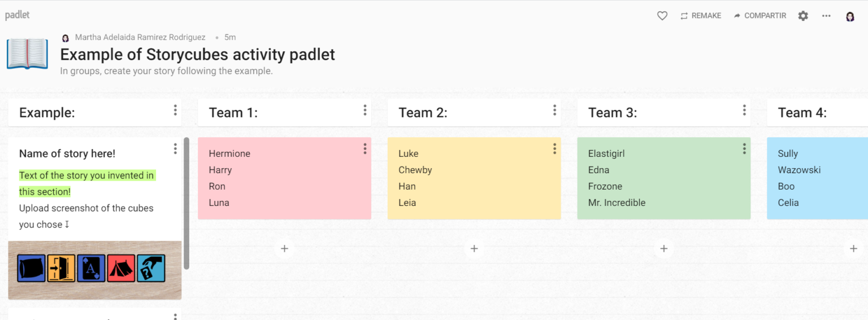Add a post under Team 4
The height and width of the screenshot is (320, 868).
853,248
